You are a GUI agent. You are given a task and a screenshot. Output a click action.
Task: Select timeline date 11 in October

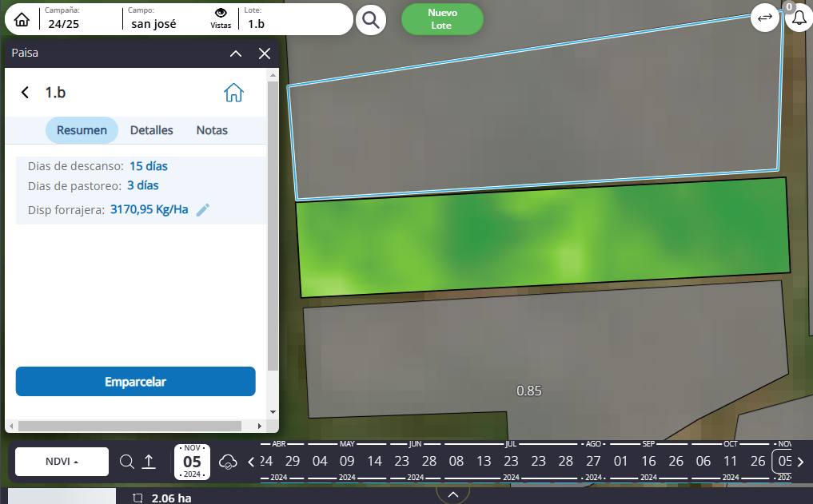click(x=730, y=461)
